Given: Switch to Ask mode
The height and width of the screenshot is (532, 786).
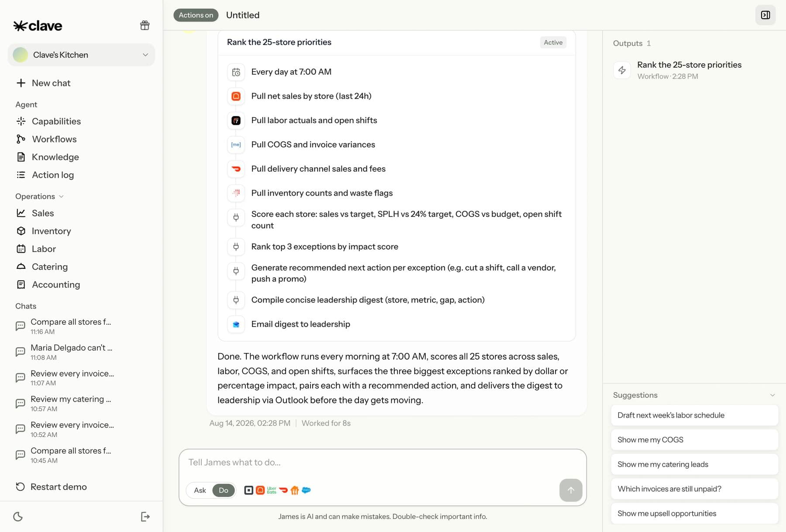Looking at the screenshot, I should tap(200, 490).
